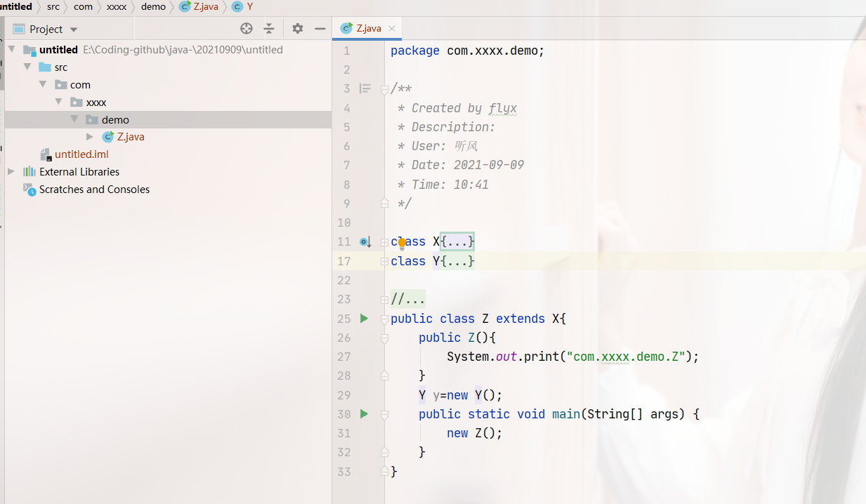Open the Project view dropdown
Image resolution: width=866 pixels, height=504 pixels.
coord(74,29)
